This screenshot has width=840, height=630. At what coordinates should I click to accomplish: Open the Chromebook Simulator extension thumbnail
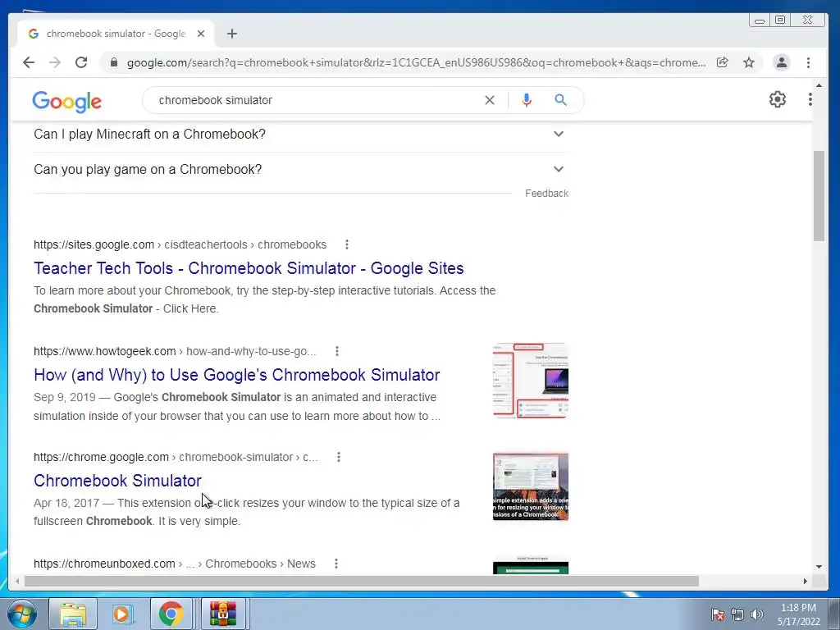(531, 486)
